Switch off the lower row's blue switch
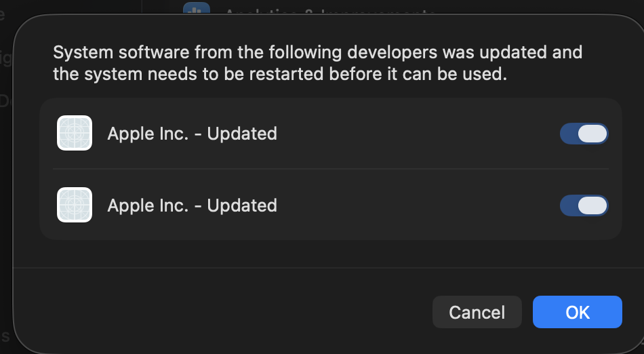Viewport: 644px width, 354px height. point(584,205)
